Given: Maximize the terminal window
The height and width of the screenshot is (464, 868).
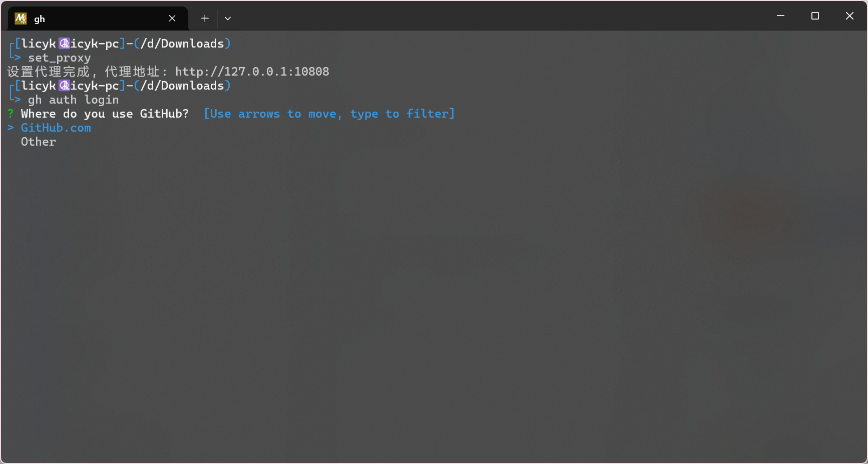Looking at the screenshot, I should click(x=815, y=16).
